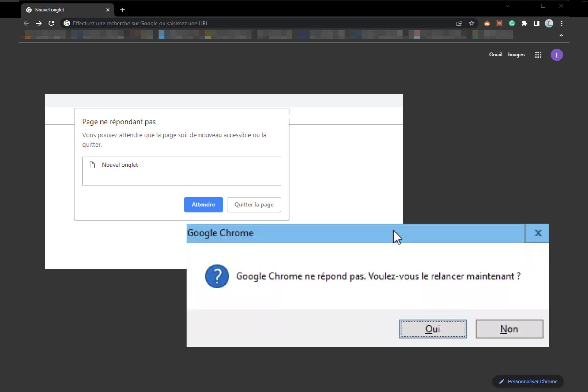Bookmark this tab with star icon
The image size is (588, 392).
[472, 23]
